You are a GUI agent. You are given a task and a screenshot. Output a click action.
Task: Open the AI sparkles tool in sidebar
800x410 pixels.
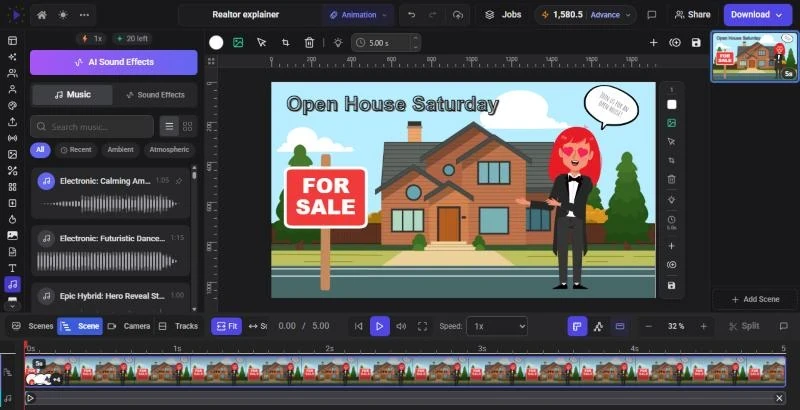click(12, 57)
